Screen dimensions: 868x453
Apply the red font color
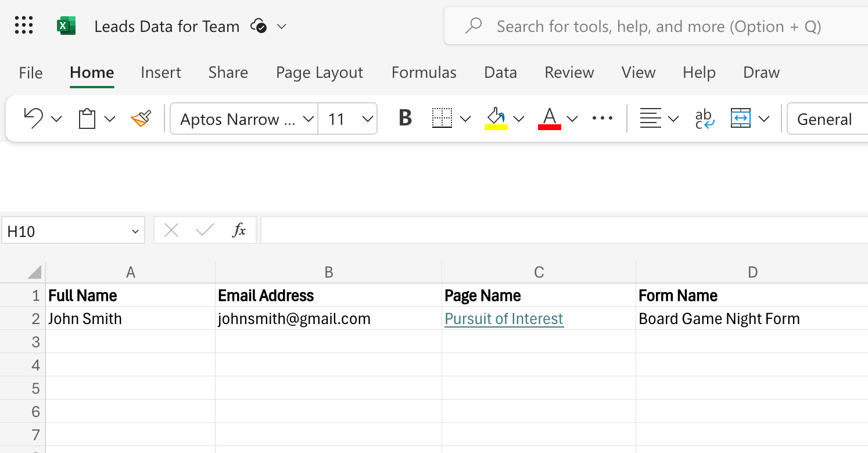(550, 118)
